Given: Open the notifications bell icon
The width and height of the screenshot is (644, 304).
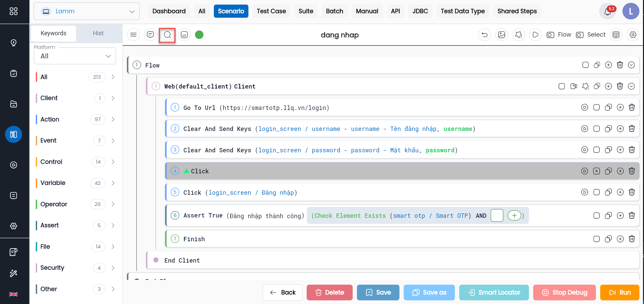Looking at the screenshot, I should click(x=608, y=12).
